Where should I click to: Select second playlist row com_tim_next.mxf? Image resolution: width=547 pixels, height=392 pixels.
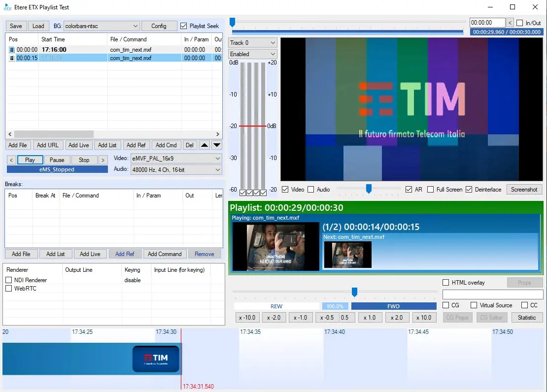click(x=131, y=58)
